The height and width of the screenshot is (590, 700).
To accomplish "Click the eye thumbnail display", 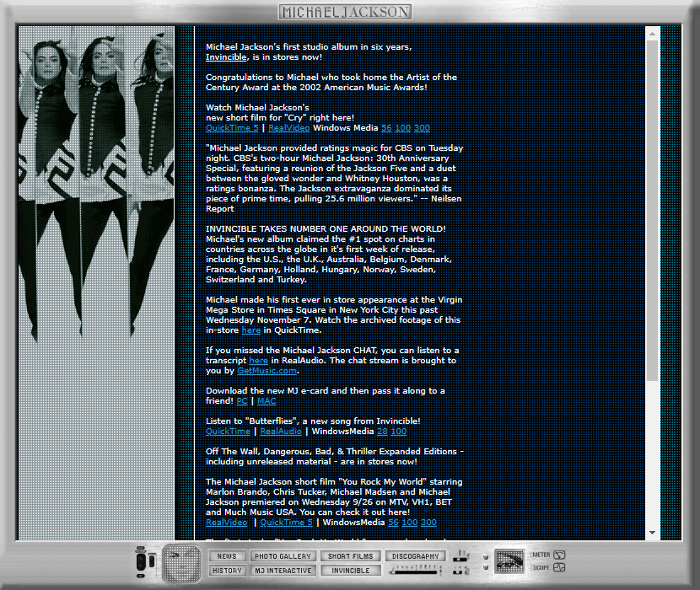I will click(510, 561).
